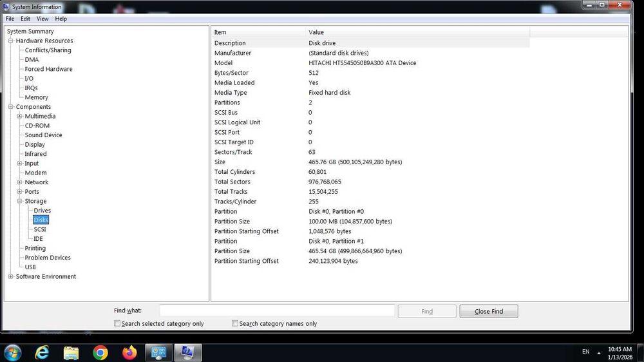Expand the Ports tree node
The height and width of the screenshot is (362, 644).
coord(19,191)
